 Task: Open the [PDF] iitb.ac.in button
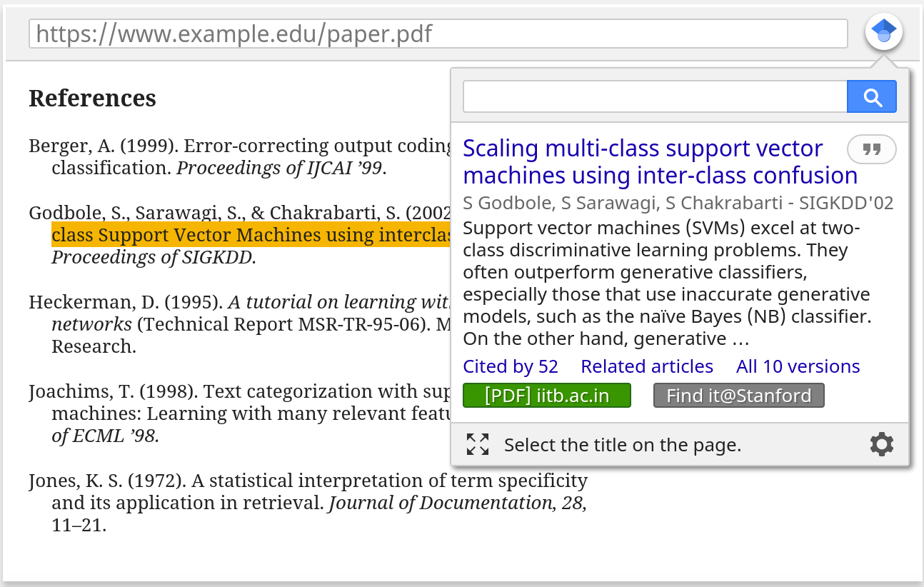(547, 396)
